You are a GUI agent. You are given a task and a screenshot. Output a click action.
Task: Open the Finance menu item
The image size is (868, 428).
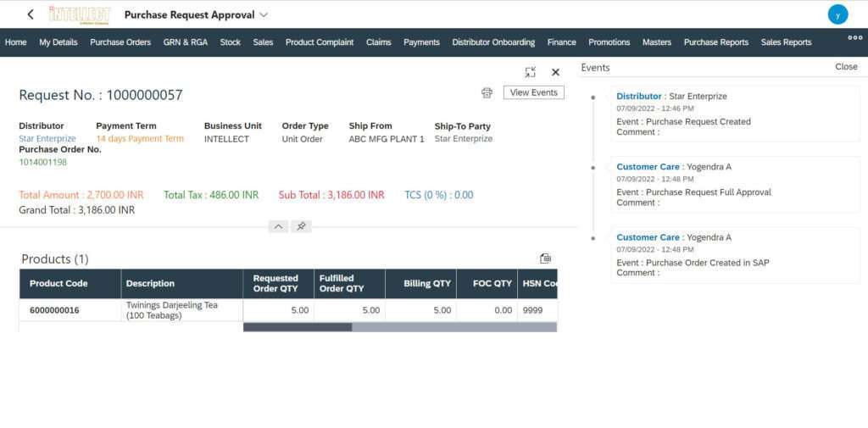[x=561, y=42]
